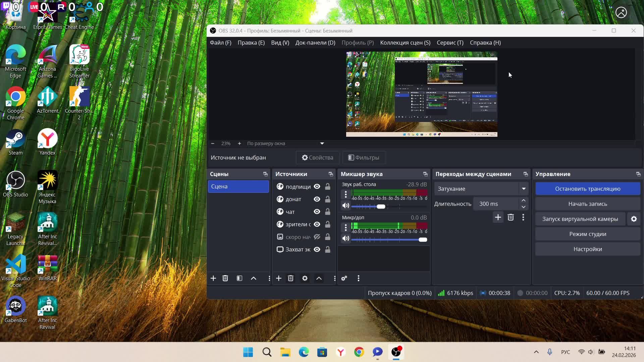Open the Сервис menu

[x=450, y=43]
